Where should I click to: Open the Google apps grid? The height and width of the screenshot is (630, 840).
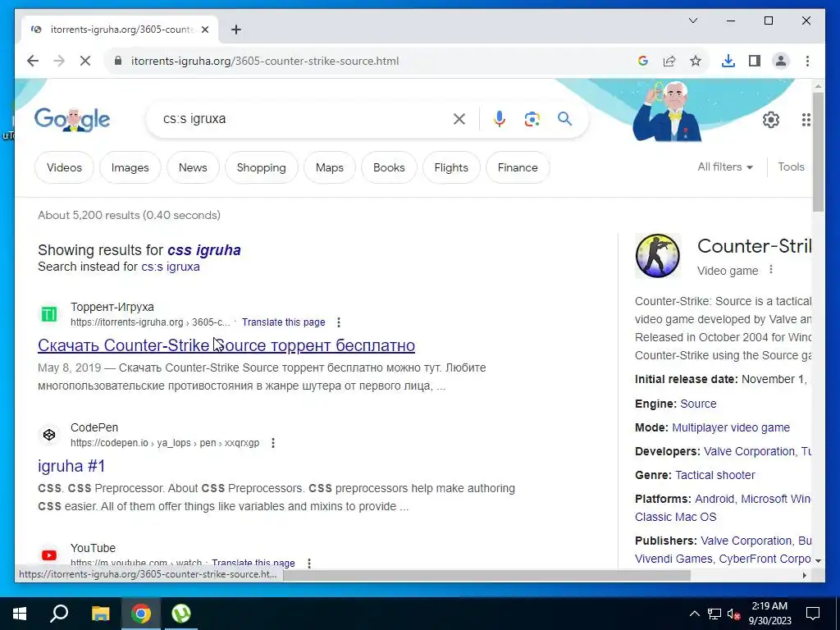coord(806,120)
